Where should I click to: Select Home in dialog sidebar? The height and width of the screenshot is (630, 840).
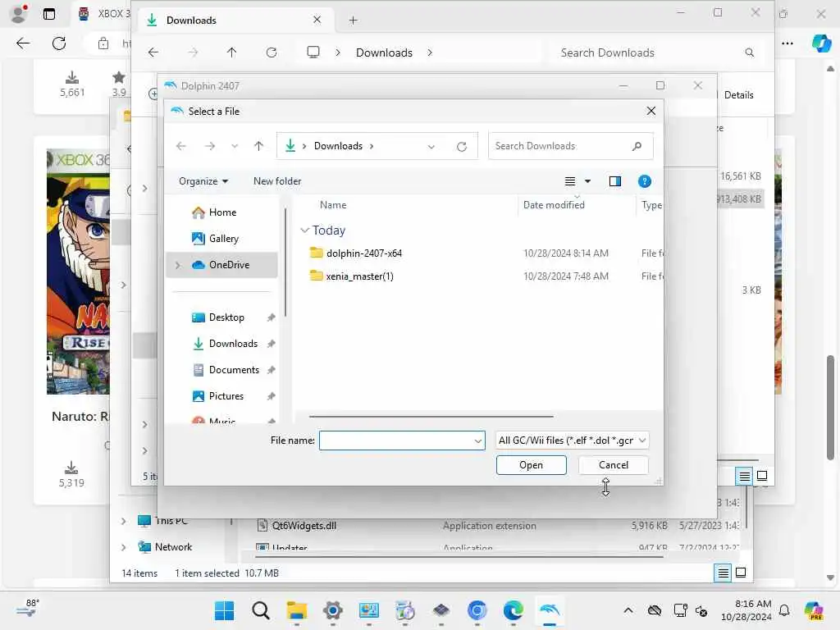point(221,212)
